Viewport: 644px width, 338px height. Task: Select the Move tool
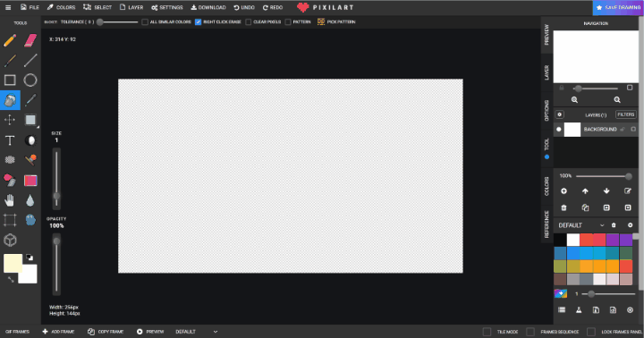pos(10,120)
